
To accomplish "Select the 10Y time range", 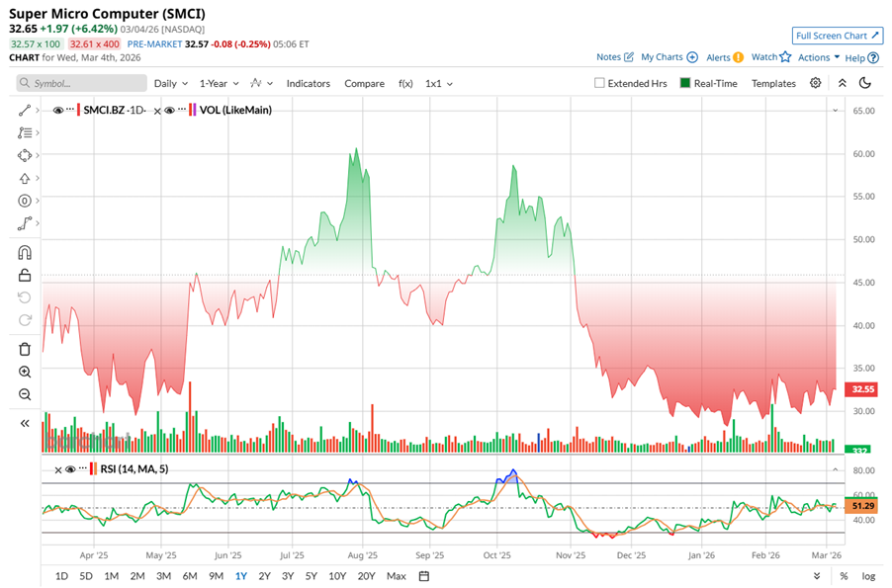I will tap(337, 576).
